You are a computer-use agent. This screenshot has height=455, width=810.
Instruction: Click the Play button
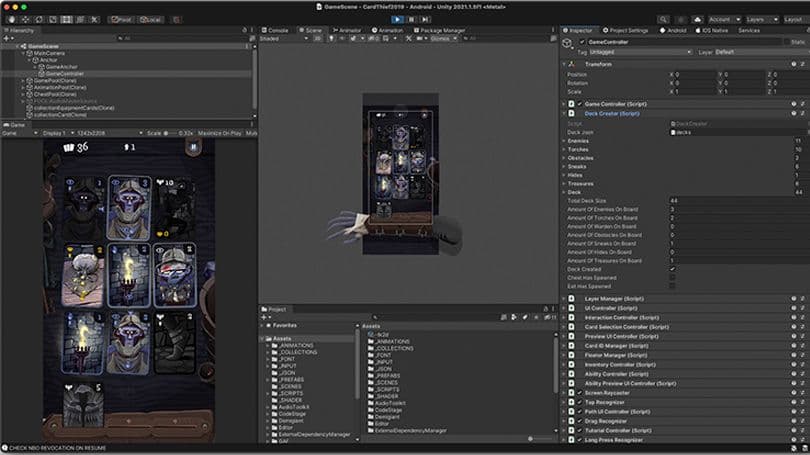[397, 20]
